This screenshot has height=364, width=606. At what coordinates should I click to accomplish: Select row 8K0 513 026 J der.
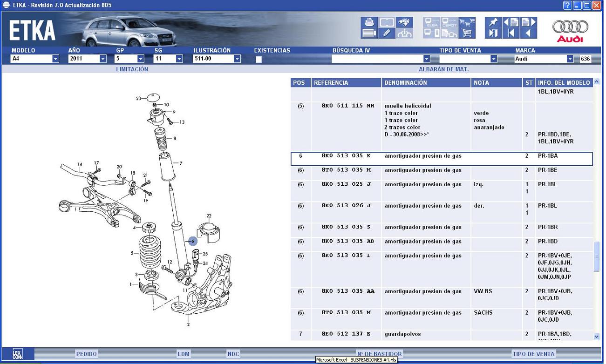coord(442,212)
